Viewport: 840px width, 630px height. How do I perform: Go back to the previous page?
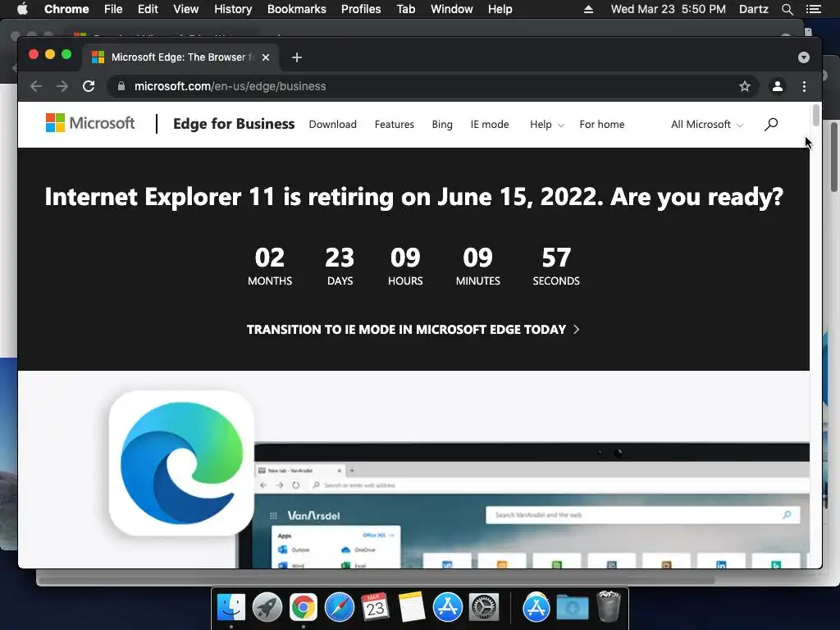click(36, 86)
